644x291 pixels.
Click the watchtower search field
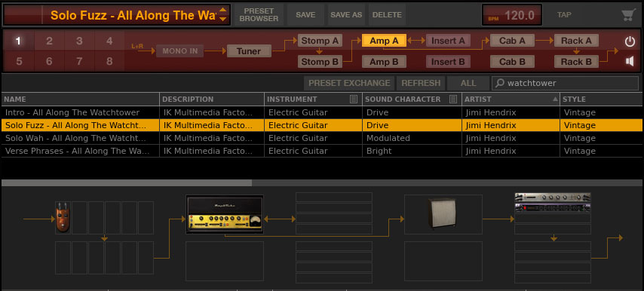[x=565, y=84]
